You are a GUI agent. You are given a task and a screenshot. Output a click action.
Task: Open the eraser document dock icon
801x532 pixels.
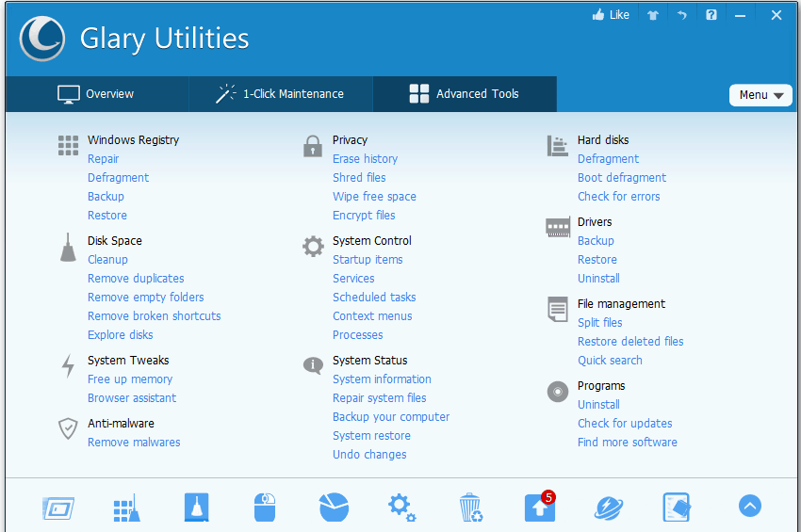tap(677, 508)
